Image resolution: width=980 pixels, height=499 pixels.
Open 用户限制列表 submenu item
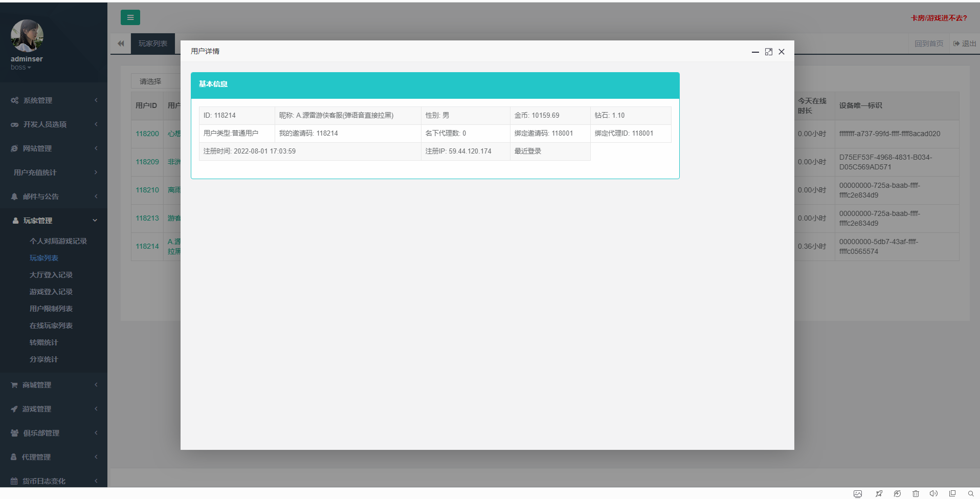(51, 309)
